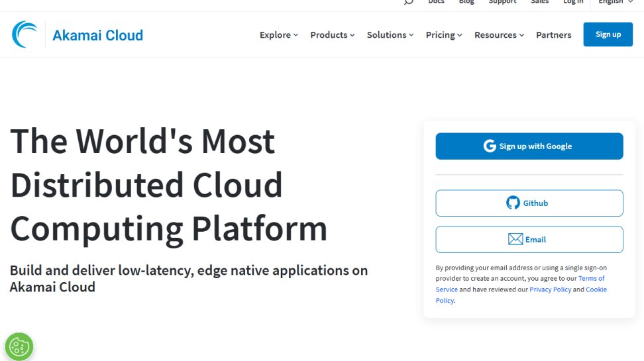Open the Privacy Policy link
This screenshot has height=361, width=644.
coord(550,289)
